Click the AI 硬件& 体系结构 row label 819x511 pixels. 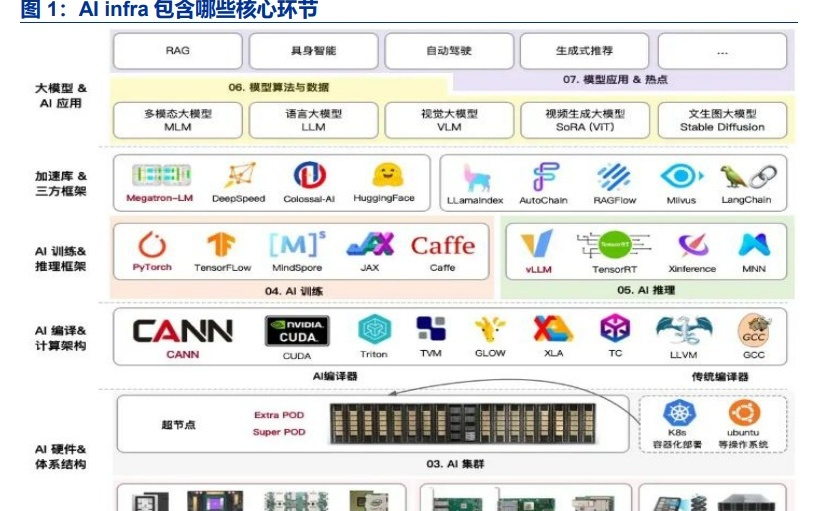(x=61, y=457)
